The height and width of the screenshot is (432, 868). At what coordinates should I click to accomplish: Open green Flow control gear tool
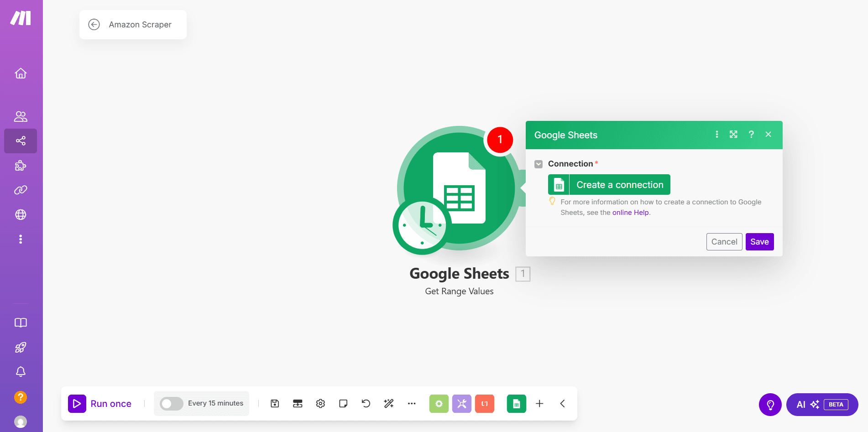click(439, 404)
